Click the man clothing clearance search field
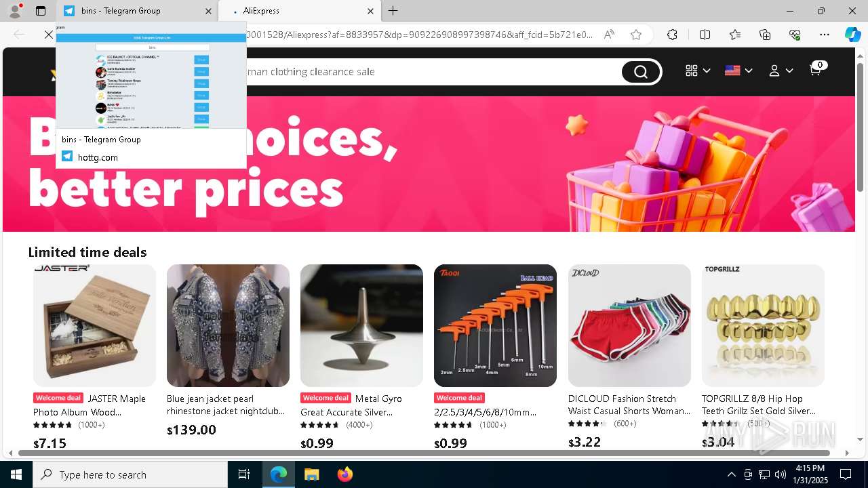Viewport: 868px width, 488px height. point(433,72)
